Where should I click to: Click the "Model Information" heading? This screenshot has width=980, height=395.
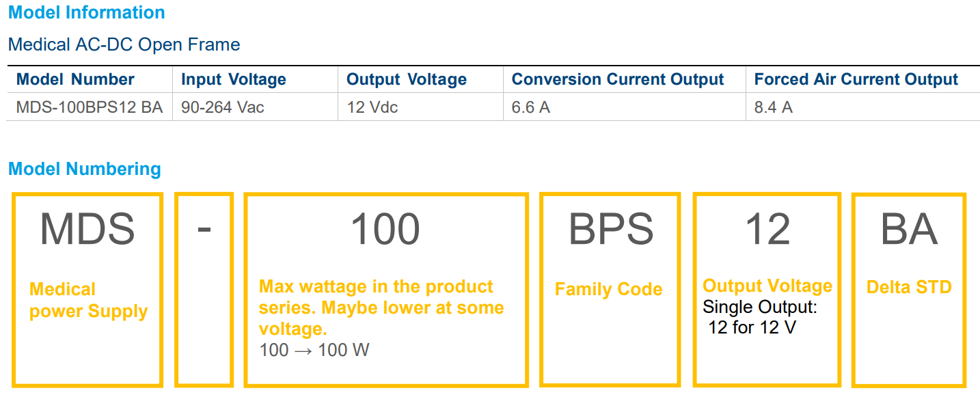(86, 12)
